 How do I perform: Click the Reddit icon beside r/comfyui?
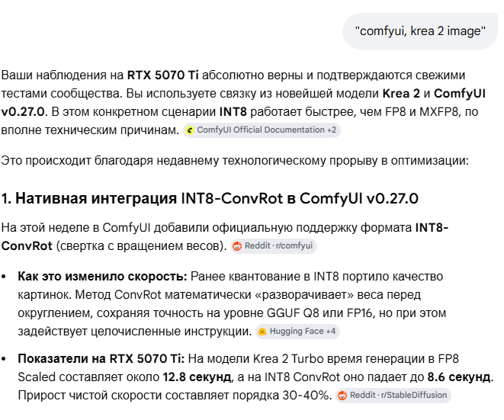tap(237, 246)
